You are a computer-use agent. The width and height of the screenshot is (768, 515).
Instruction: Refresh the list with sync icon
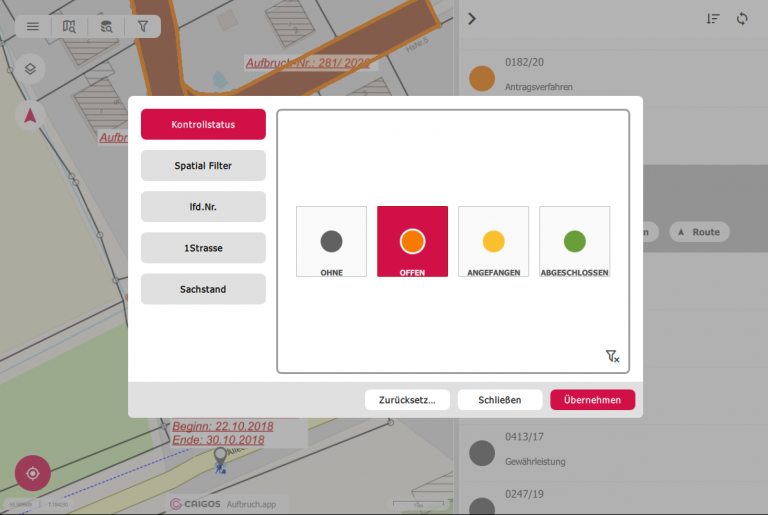pos(742,19)
